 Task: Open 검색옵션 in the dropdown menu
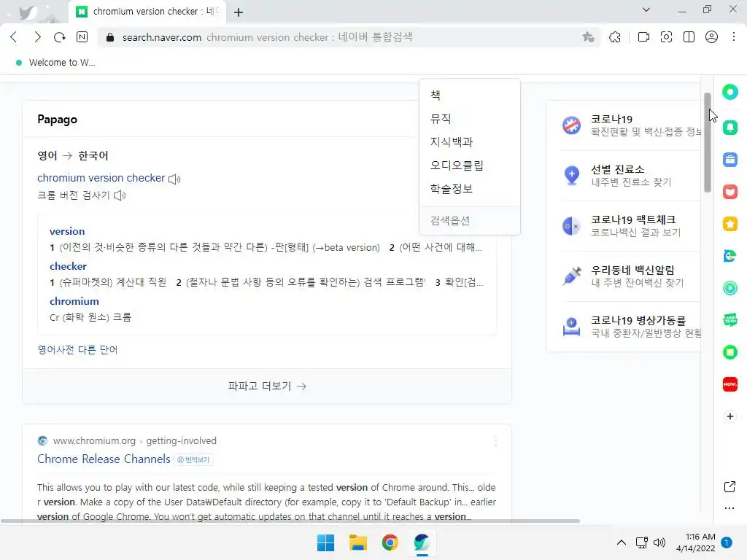click(469, 220)
